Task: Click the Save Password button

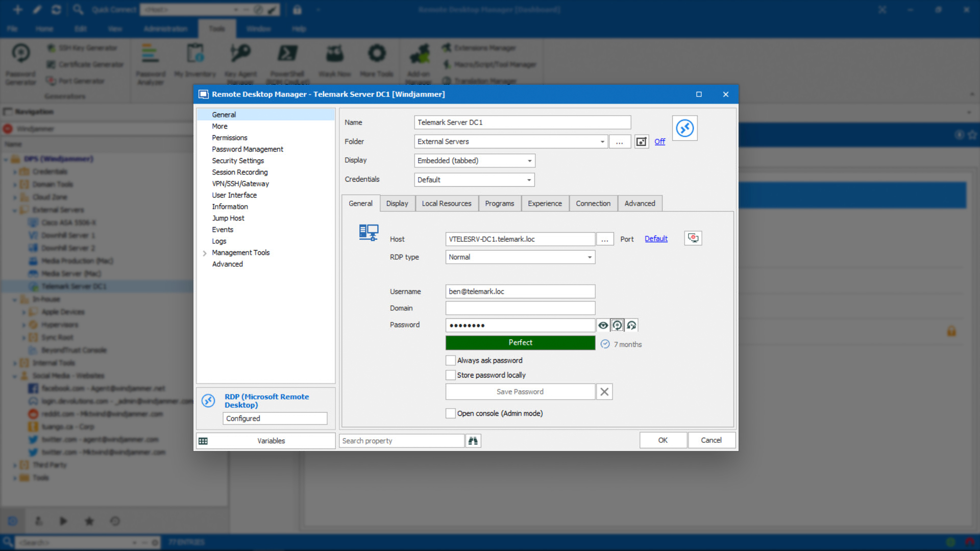Action: (x=520, y=391)
